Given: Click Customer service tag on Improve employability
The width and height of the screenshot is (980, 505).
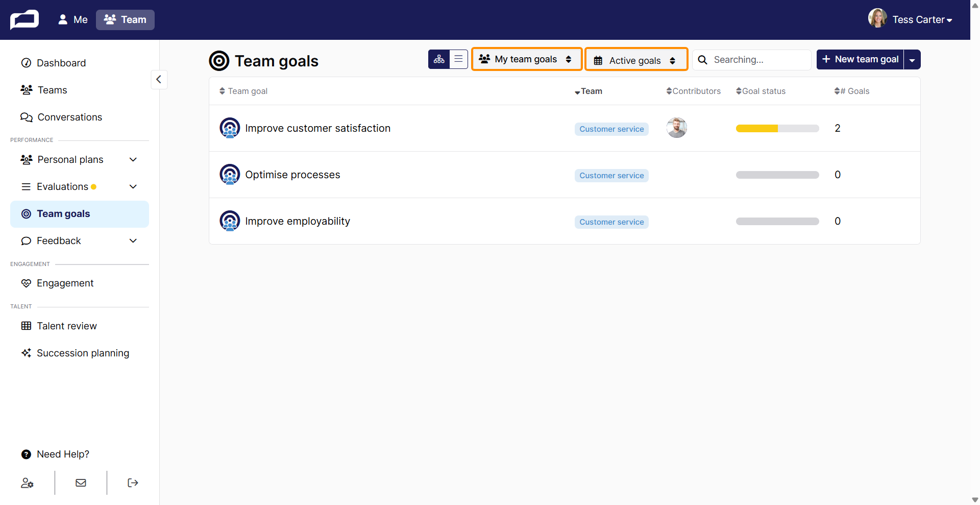Looking at the screenshot, I should [611, 222].
